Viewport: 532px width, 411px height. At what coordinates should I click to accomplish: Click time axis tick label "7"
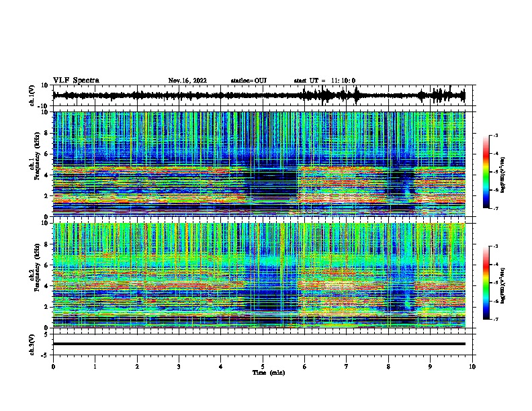[347, 367]
